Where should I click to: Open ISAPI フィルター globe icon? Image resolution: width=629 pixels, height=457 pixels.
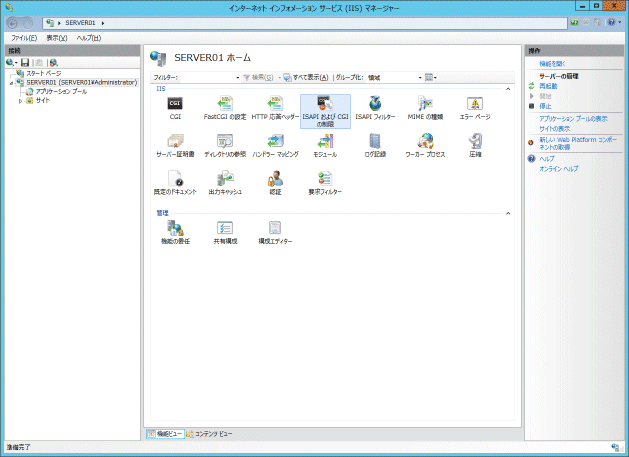point(375,104)
